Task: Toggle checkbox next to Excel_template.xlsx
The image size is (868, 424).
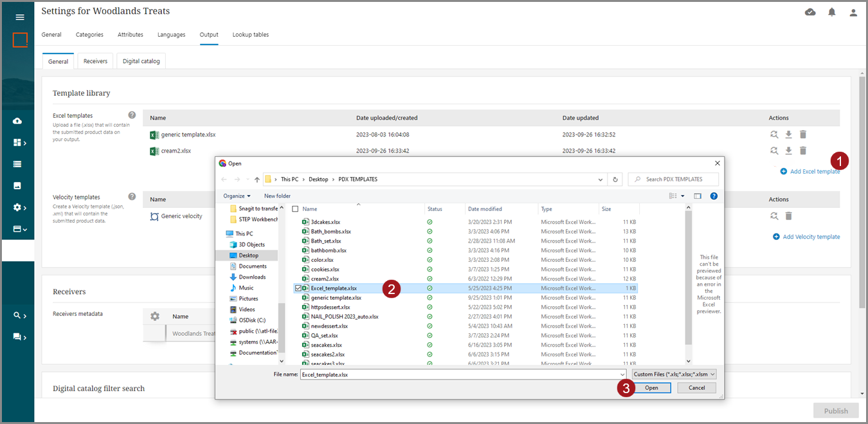Action: point(298,288)
